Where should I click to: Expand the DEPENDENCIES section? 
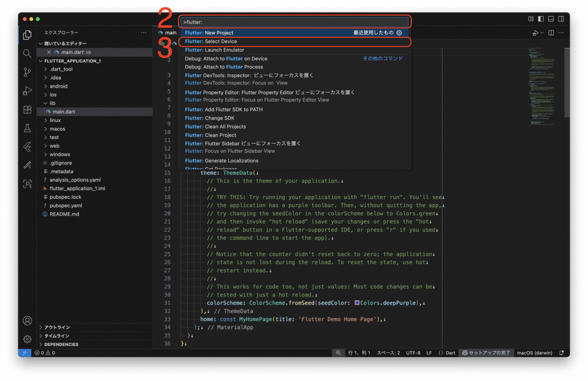pos(61,344)
